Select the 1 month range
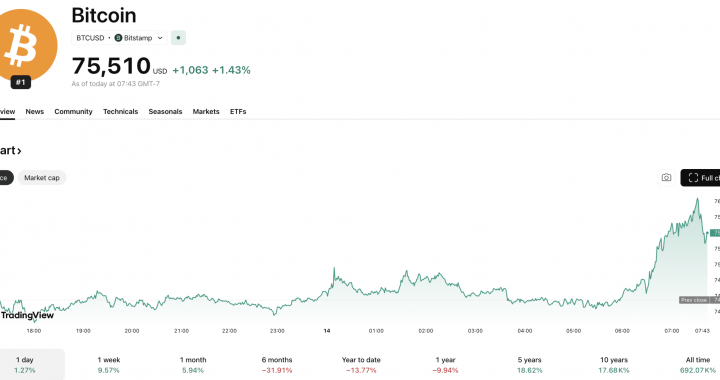This screenshot has height=380, width=720. click(x=193, y=364)
